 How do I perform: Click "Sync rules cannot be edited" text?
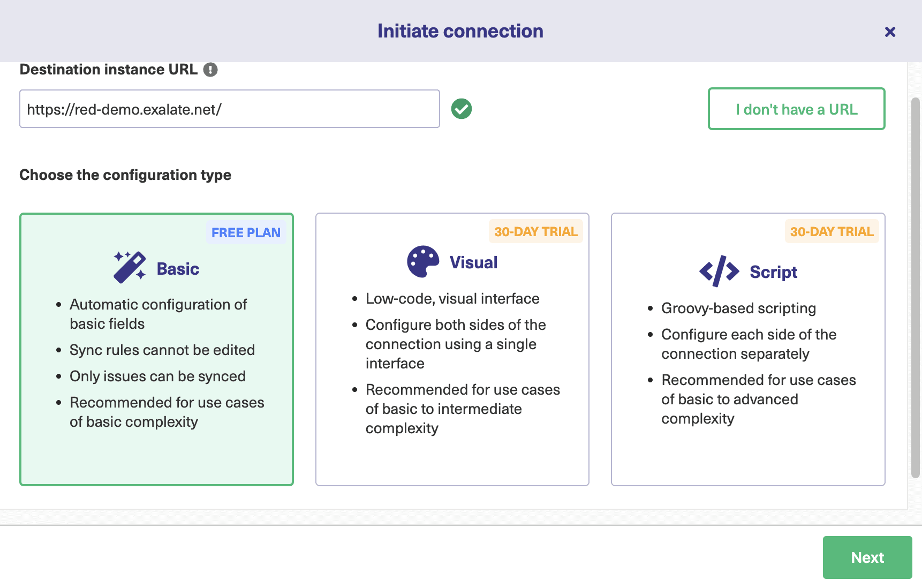[x=162, y=350]
